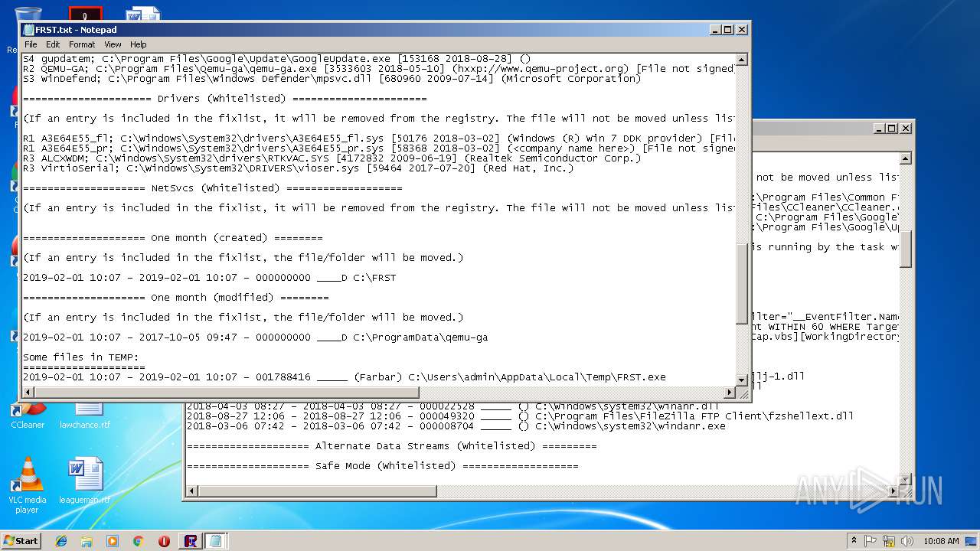Viewport: 980px width, 551px height.
Task: Open the File menu in Notepad
Action: pyautogui.click(x=31, y=44)
